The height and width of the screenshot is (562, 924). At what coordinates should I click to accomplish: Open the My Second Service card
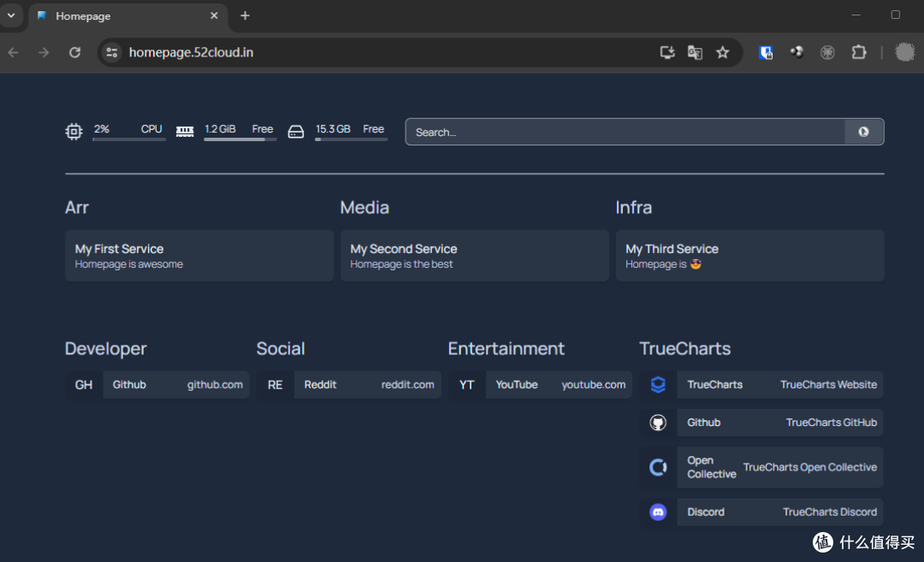(474, 256)
